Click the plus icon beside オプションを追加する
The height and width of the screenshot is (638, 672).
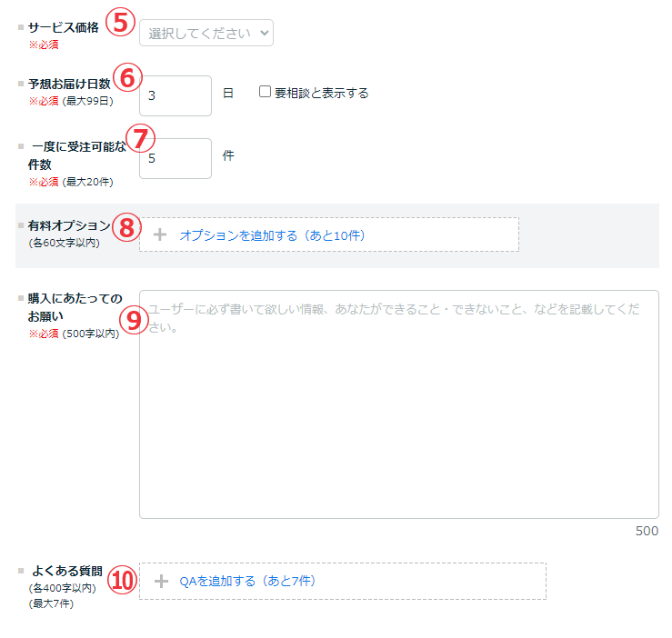click(x=160, y=234)
